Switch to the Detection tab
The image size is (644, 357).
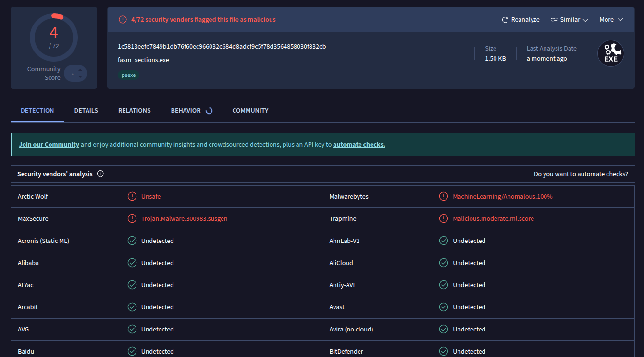pyautogui.click(x=37, y=111)
